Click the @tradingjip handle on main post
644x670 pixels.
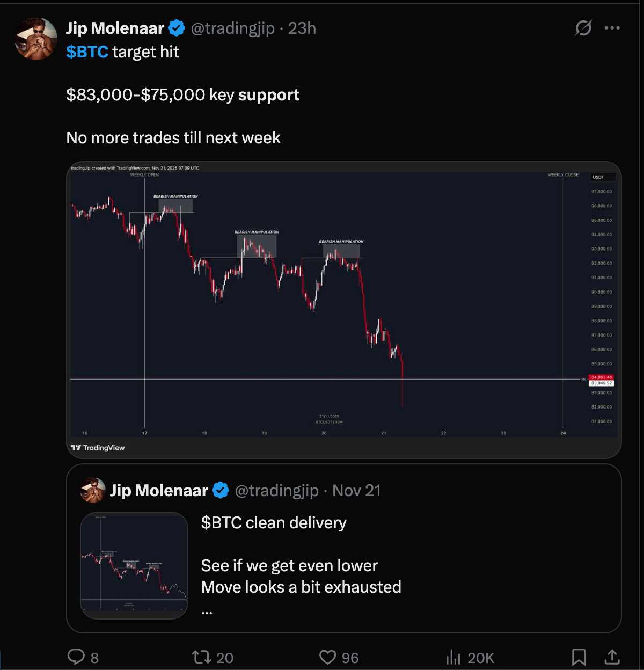(x=232, y=28)
